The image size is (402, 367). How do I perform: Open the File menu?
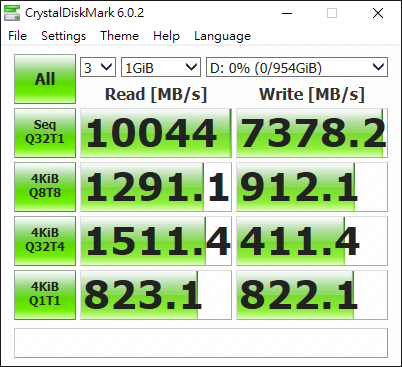pyautogui.click(x=17, y=36)
